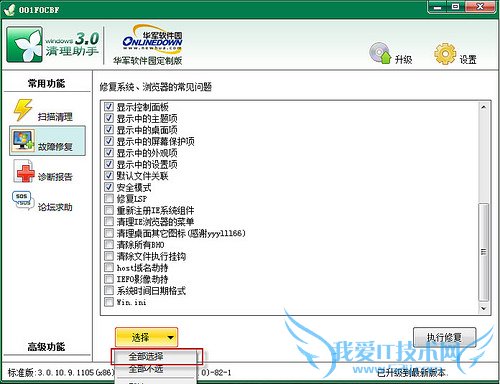Click the repair list scrollbar thumb
Viewport: 500px width, 384px height.
[x=483, y=252]
